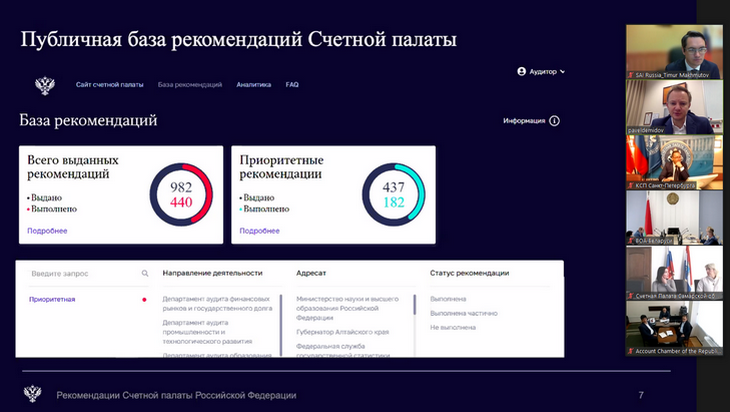Image resolution: width=730 pixels, height=412 pixels.
Task: Select the SAI Russia_Timur Makhmutov video thumbnail
Action: pos(674,52)
